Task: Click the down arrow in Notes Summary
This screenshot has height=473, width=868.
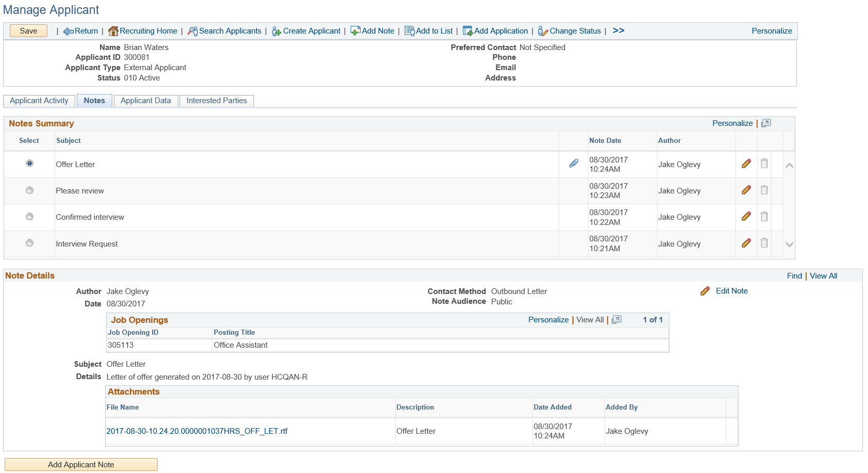Action: [789, 243]
